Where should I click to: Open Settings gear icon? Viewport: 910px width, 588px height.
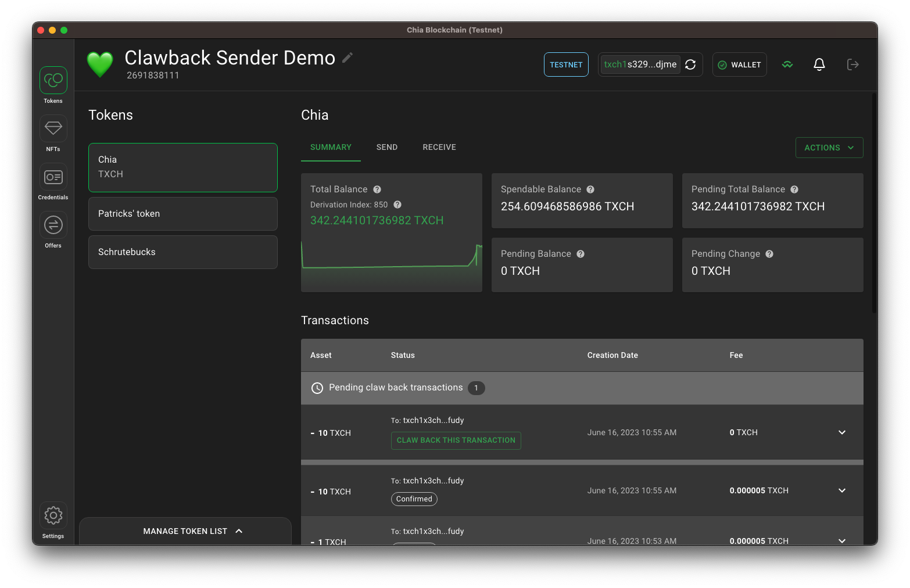pos(53,515)
